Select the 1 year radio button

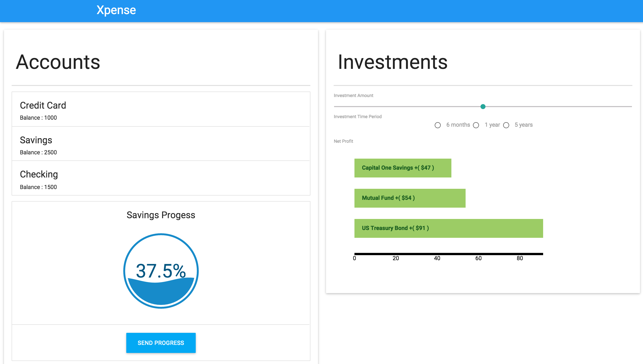[476, 125]
